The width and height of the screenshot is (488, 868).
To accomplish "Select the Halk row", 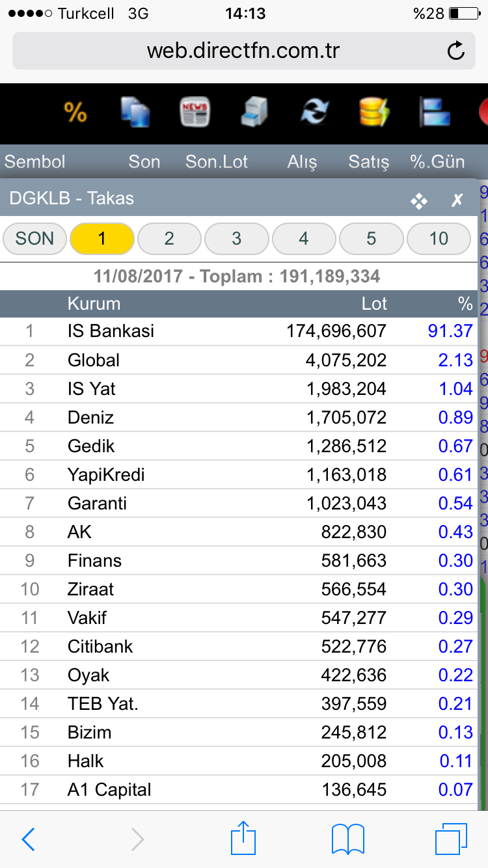I will click(239, 761).
